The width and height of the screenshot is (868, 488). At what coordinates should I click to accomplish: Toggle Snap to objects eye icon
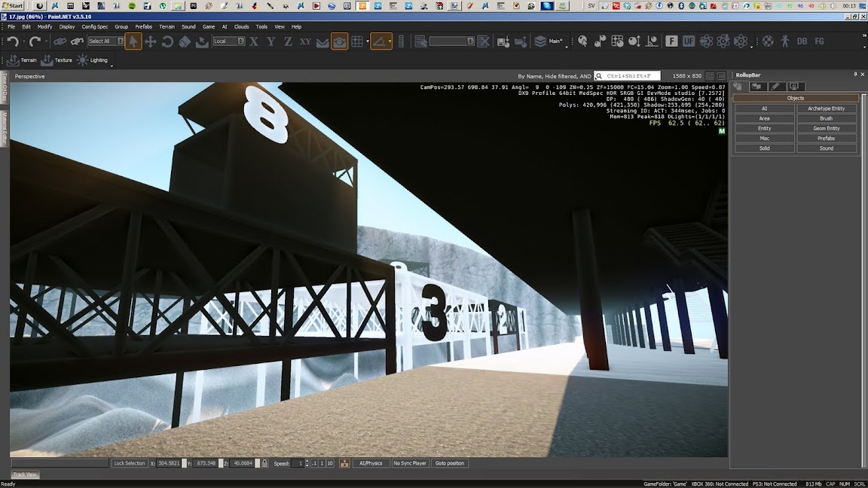339,41
